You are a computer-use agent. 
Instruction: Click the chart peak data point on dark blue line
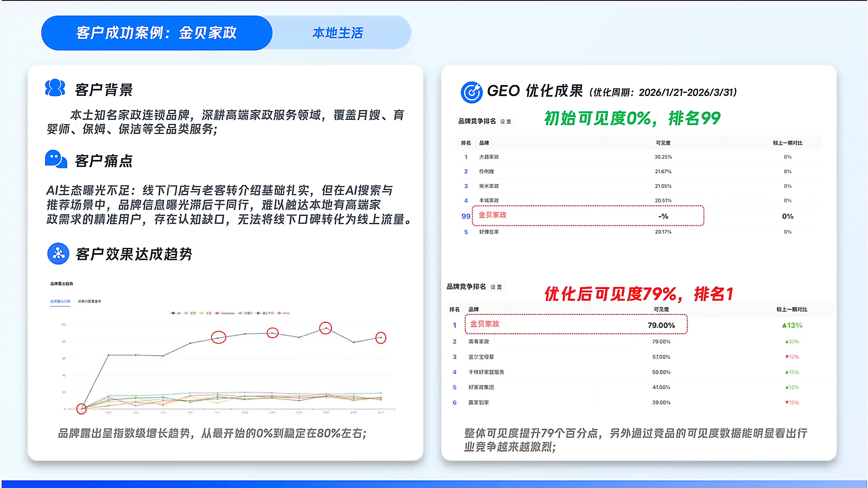[x=325, y=328]
